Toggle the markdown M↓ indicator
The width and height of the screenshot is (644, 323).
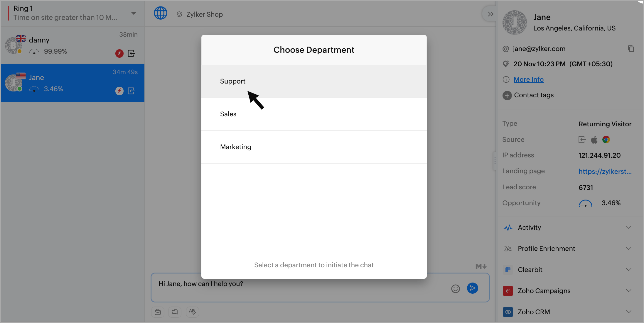pyautogui.click(x=481, y=266)
